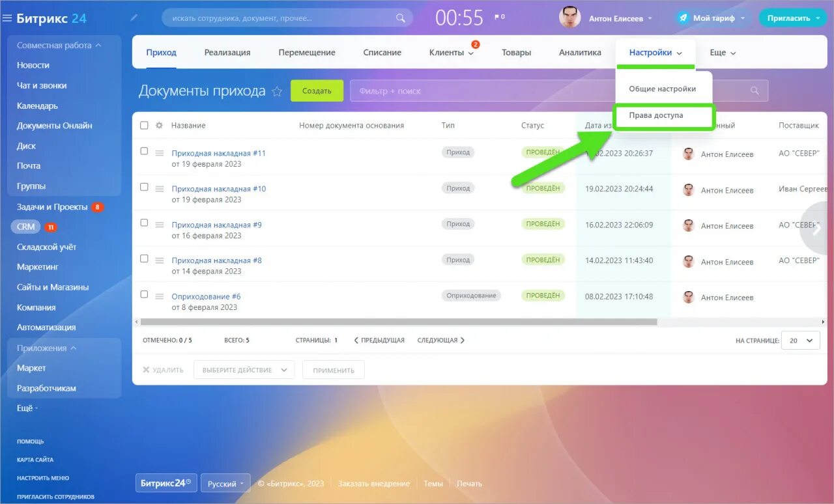Open the Выберите действие dropdown
The width and height of the screenshot is (834, 504).
coord(244,370)
